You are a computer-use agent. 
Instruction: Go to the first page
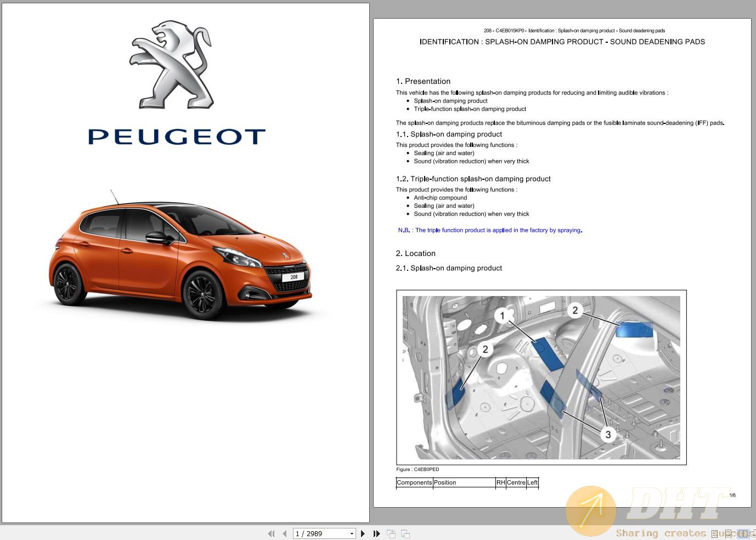tap(271, 533)
